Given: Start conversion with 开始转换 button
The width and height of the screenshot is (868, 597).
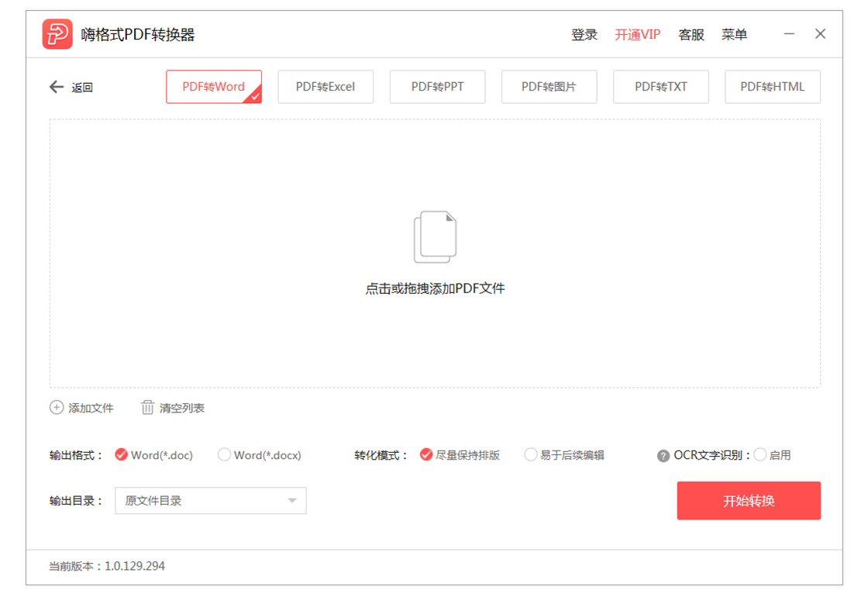Looking at the screenshot, I should 749,501.
